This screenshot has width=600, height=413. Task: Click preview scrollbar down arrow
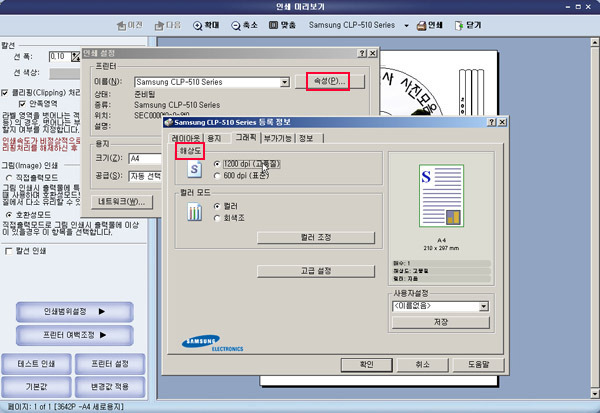(x=595, y=394)
